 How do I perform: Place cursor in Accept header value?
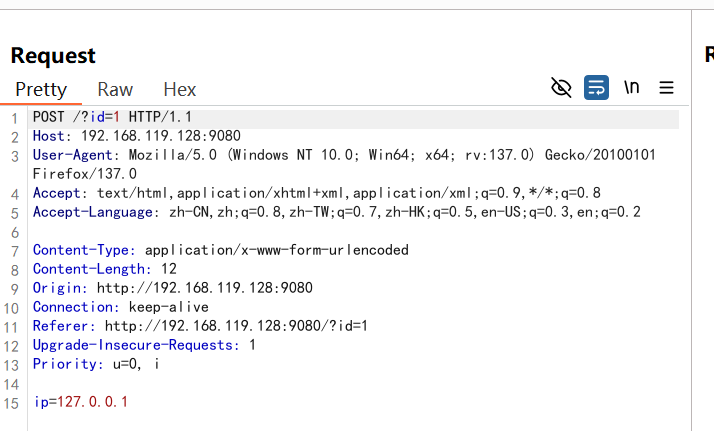349,193
